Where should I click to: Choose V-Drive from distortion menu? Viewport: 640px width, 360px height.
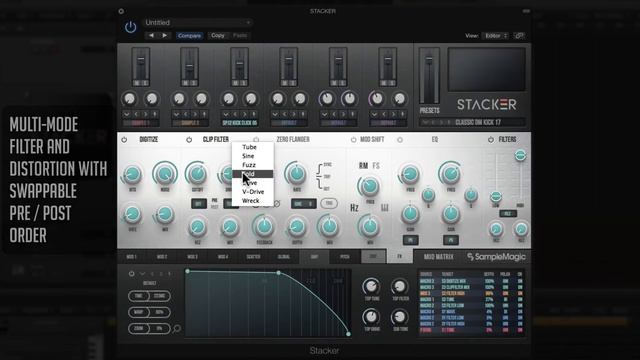tap(253, 192)
